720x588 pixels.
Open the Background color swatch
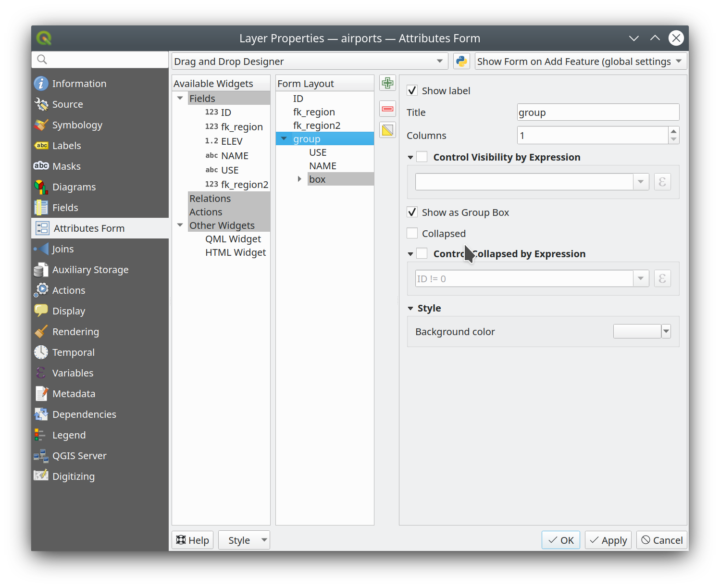pyautogui.click(x=637, y=332)
